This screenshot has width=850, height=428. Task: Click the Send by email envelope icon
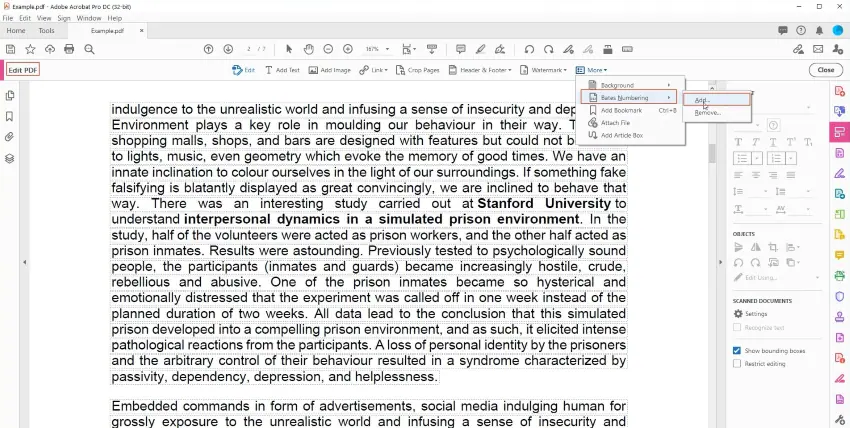tap(818, 49)
